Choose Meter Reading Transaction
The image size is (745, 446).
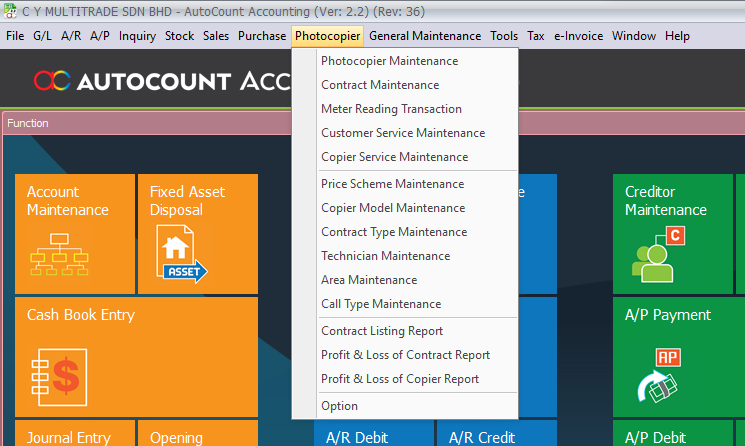(x=405, y=109)
